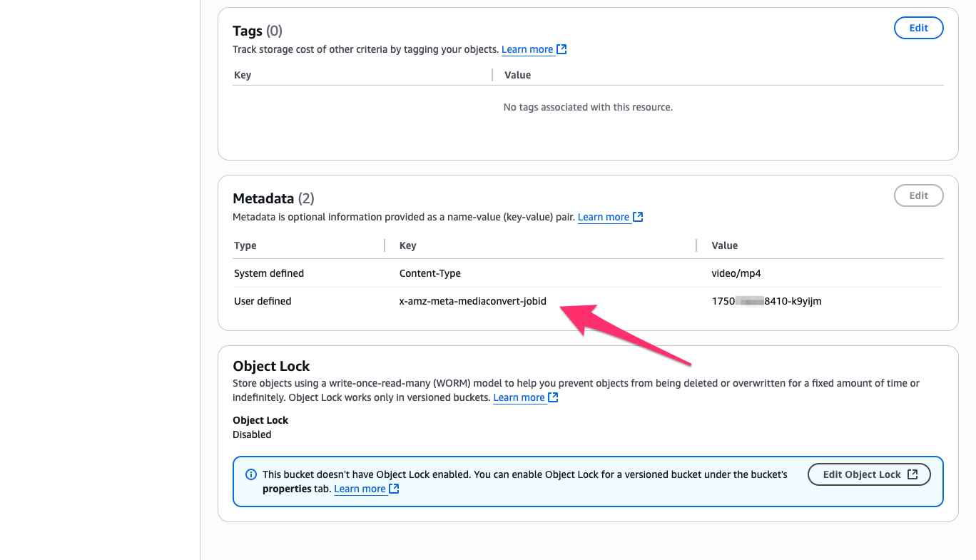This screenshot has height=560, width=976.
Task: Click external icon inside Edit Object Lock button
Action: (x=913, y=474)
